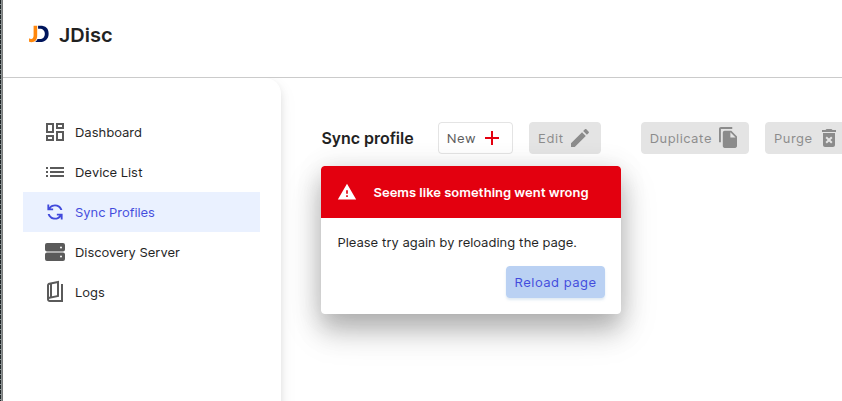The height and width of the screenshot is (401, 842).
Task: Click the New label to create a sync profile
Action: pyautogui.click(x=461, y=139)
